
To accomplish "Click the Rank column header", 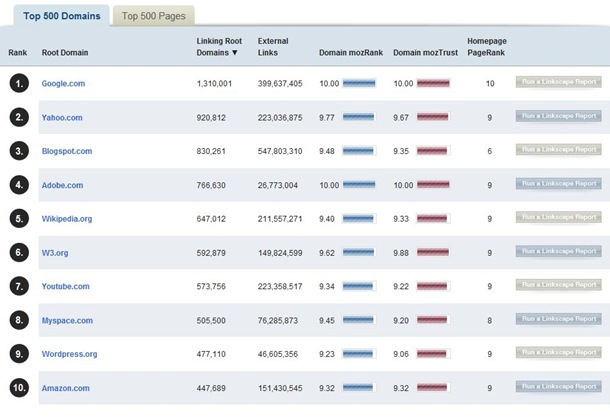I will click(x=18, y=52).
